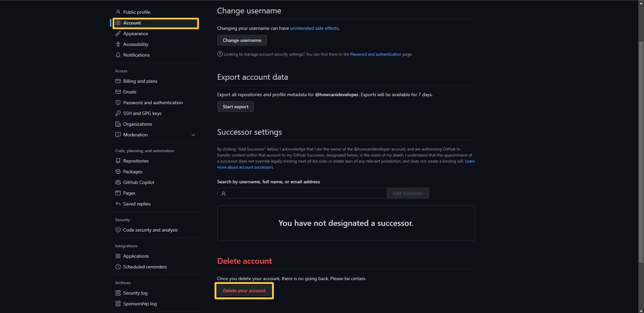Click the Accessibility figure icon
This screenshot has height=313, width=644.
pos(118,44)
